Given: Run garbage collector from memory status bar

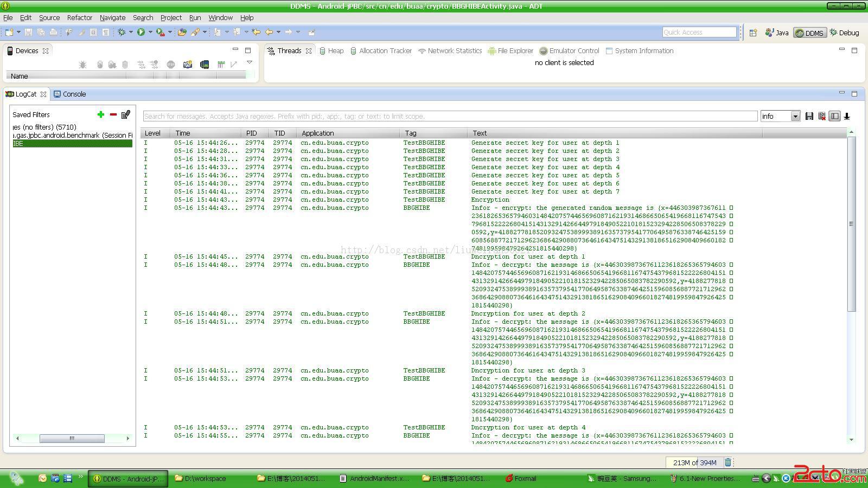Looking at the screenshot, I should coord(728,463).
